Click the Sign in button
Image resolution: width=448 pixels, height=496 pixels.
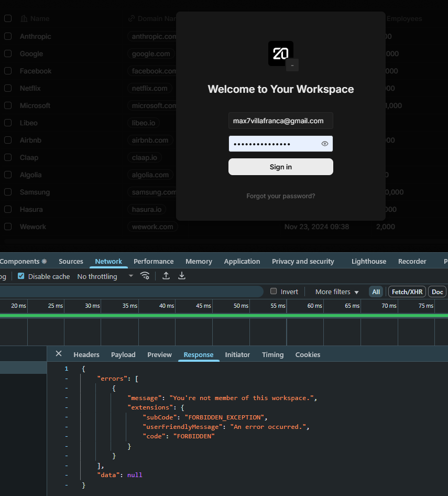click(x=281, y=167)
